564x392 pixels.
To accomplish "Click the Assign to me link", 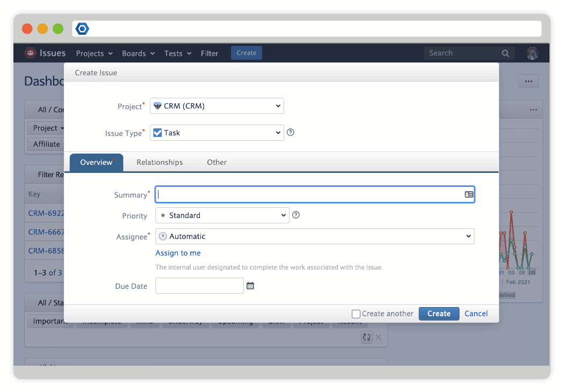I will click(x=178, y=253).
